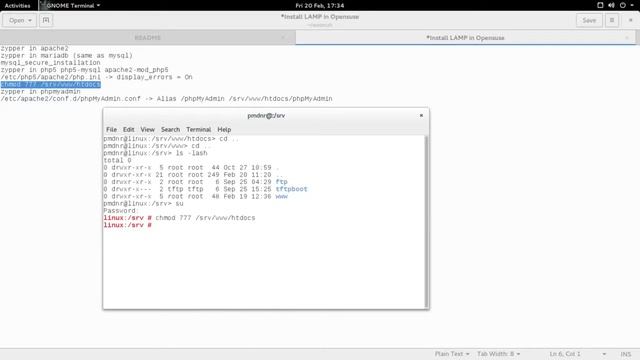Switch to the README tab
This screenshot has height=360, width=640.
click(x=147, y=38)
